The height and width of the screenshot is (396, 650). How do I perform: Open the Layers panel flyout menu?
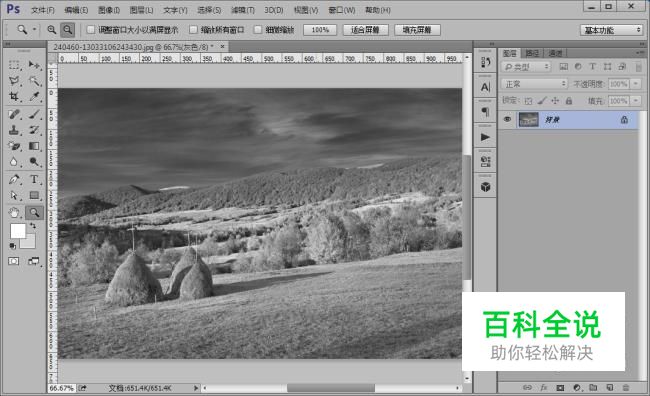click(639, 53)
